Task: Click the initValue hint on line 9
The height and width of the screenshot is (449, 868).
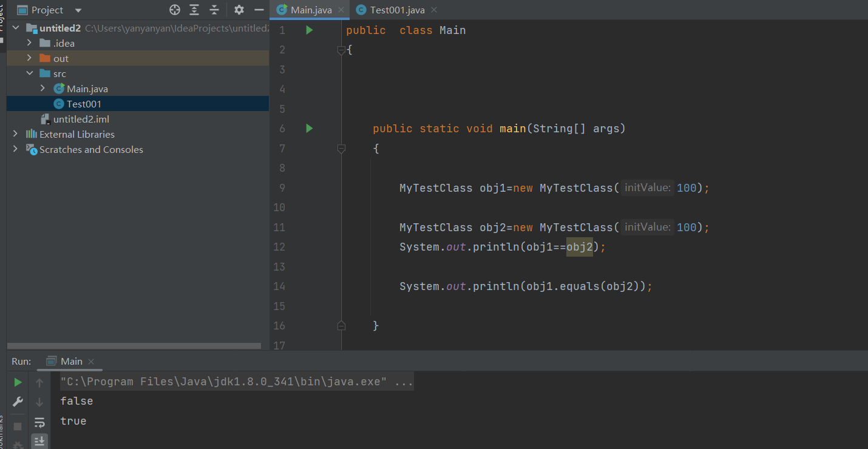Action: pos(647,187)
